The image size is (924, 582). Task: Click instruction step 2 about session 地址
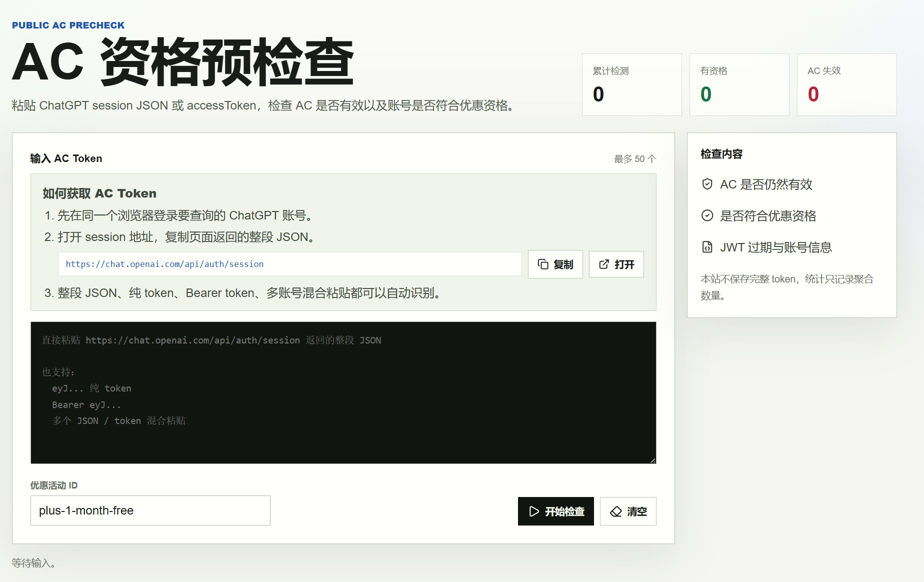click(181, 237)
